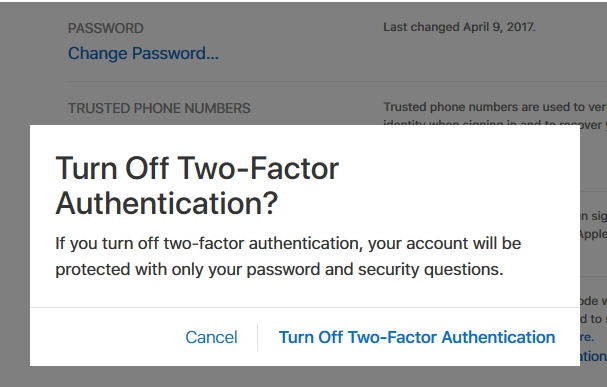
Task: Open the truncated blue link ending in ation
Action: 593,356
